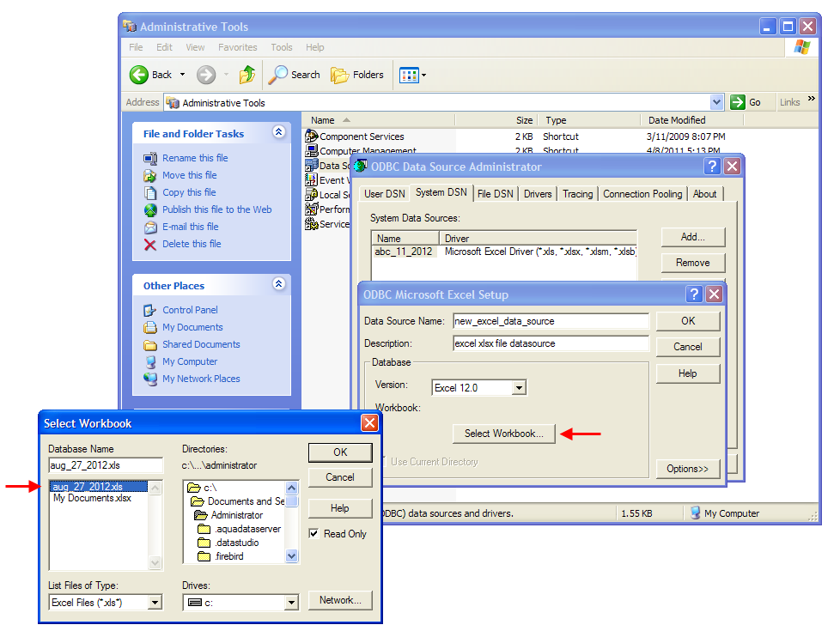Click the Description input field
The width and height of the screenshot is (840, 631).
pyautogui.click(x=551, y=343)
